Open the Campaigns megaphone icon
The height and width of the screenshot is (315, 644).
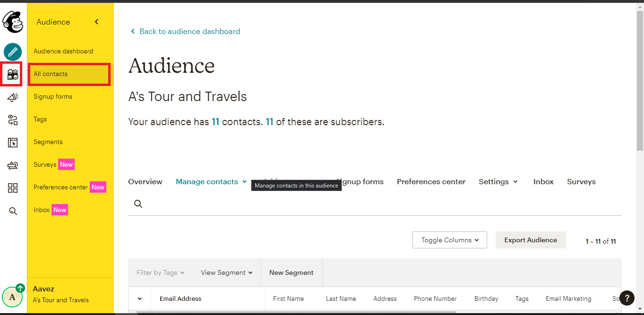13,97
